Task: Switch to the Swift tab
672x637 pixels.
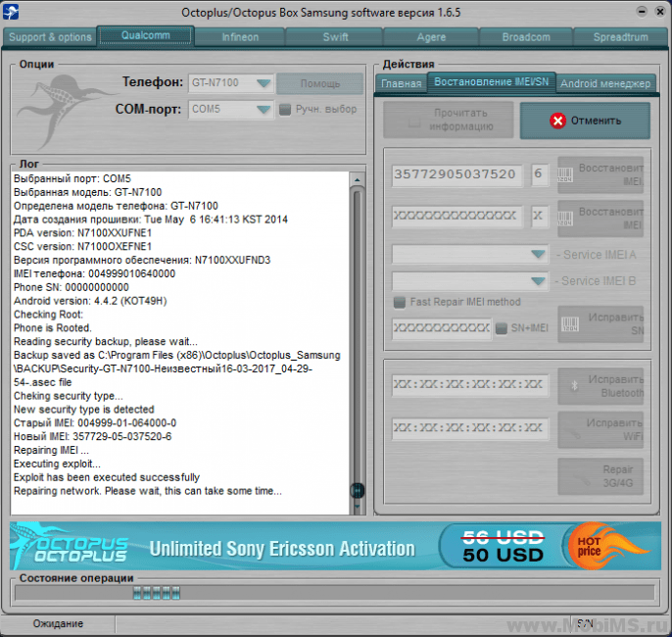Action: 335,37
